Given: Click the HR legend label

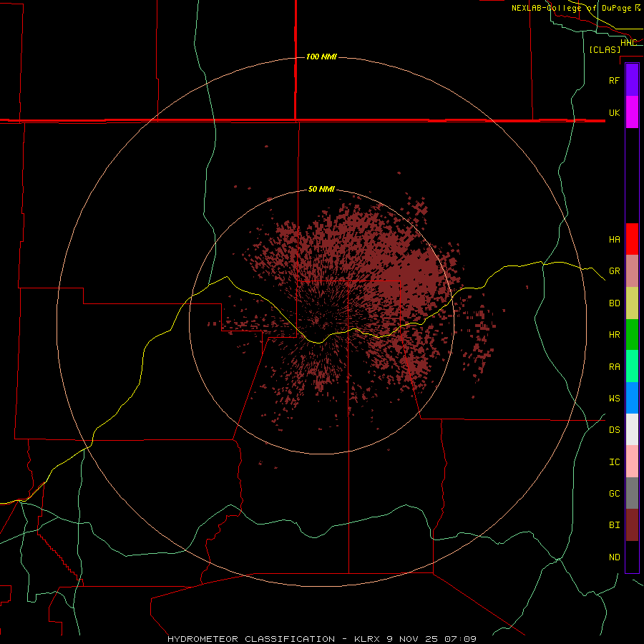Looking at the screenshot, I should (x=614, y=335).
